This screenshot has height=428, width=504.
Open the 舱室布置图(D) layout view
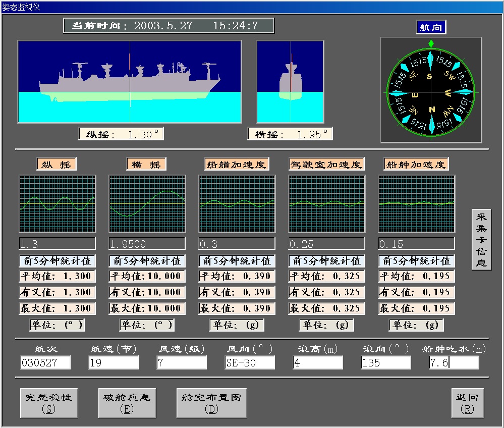(x=211, y=403)
